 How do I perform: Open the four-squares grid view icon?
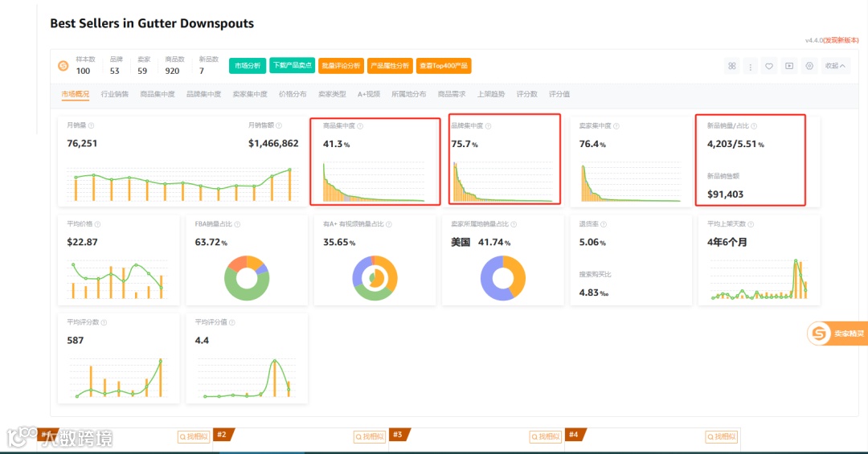(732, 66)
